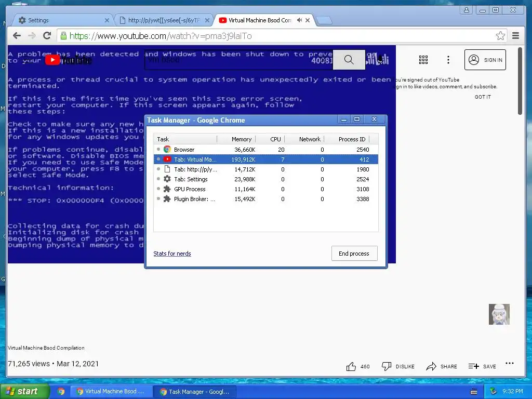Sort Task Manager by Task column
Viewport: 532px width, 399px height.
(x=185, y=139)
